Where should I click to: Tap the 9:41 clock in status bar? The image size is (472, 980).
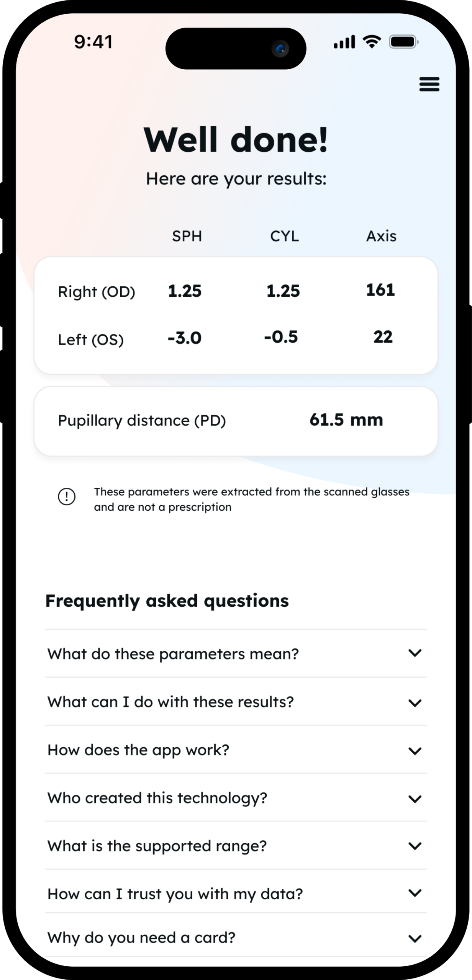(x=93, y=42)
